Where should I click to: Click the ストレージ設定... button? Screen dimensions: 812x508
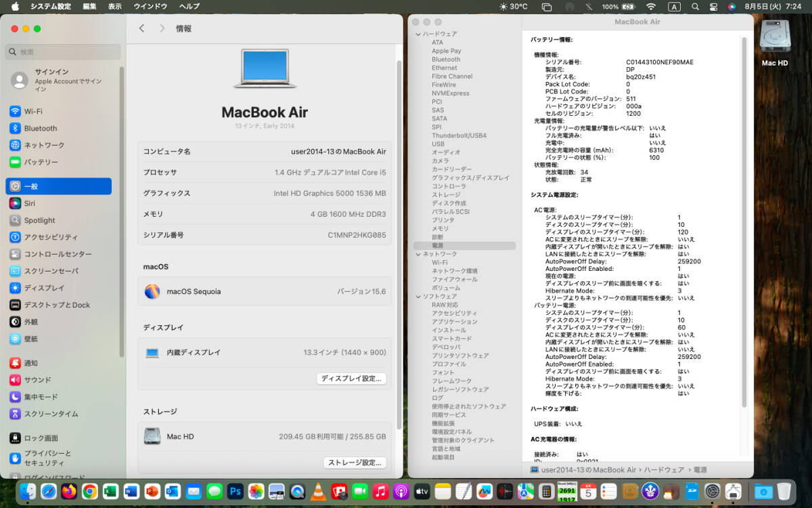pyautogui.click(x=355, y=463)
